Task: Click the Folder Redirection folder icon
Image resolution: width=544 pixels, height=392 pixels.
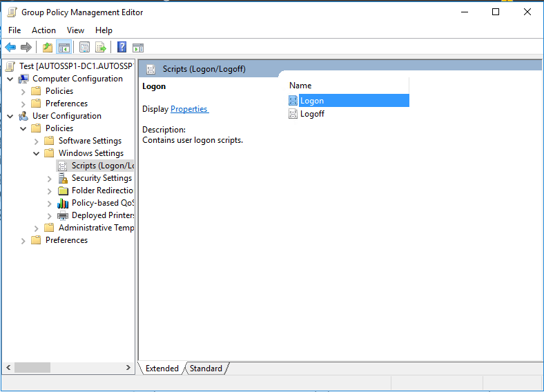Action: coord(63,190)
